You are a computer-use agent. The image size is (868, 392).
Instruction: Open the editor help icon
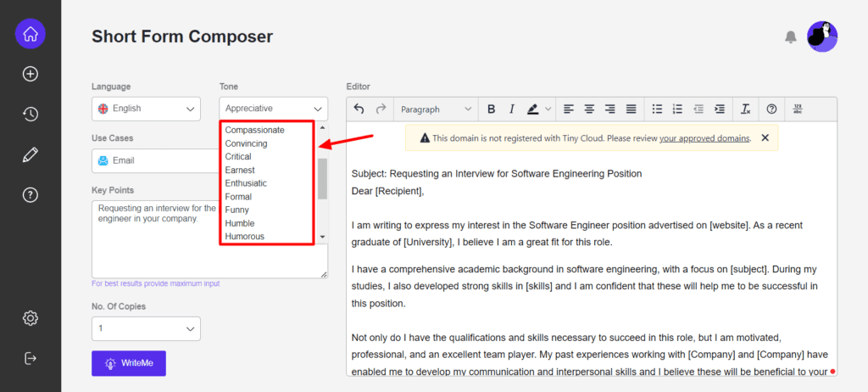click(771, 109)
